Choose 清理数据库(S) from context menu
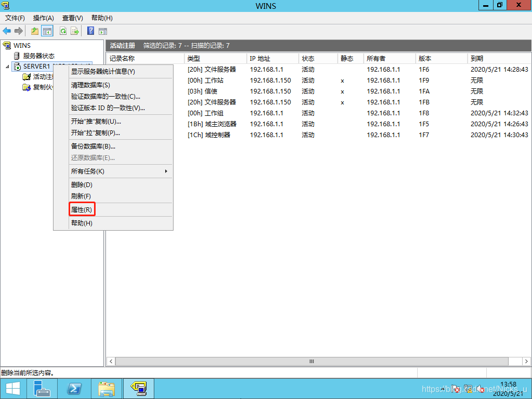532x399 pixels. coord(121,85)
